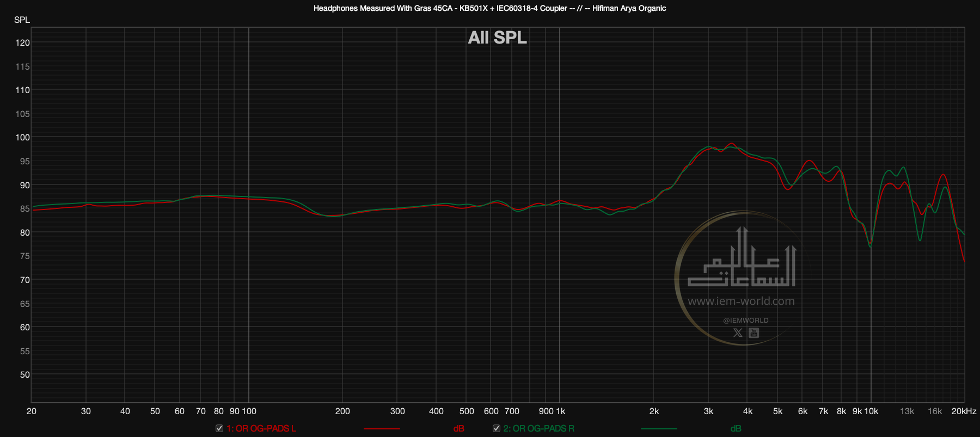The height and width of the screenshot is (437, 980).
Task: Click the green 'dB' readout in the legend
Action: pyautogui.click(x=736, y=428)
